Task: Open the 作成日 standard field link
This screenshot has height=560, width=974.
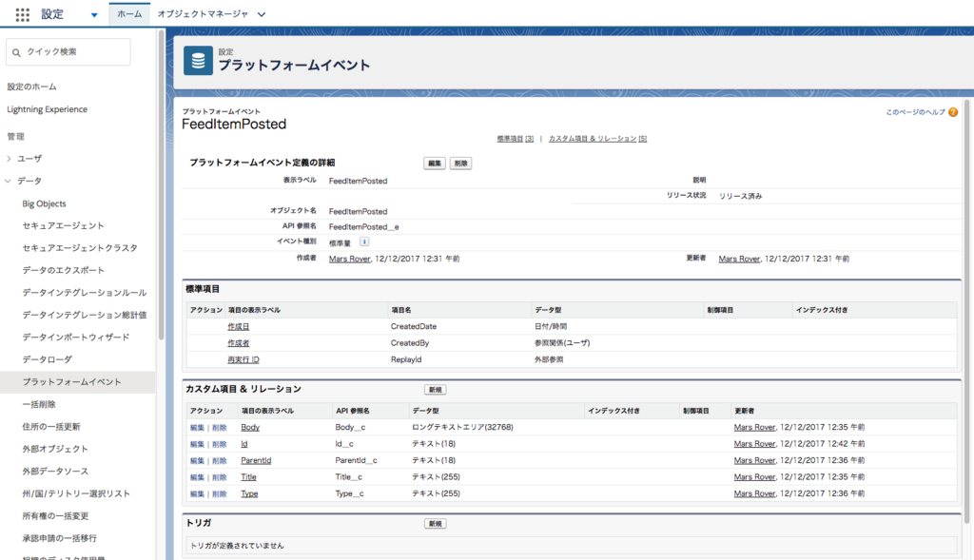Action: click(238, 326)
